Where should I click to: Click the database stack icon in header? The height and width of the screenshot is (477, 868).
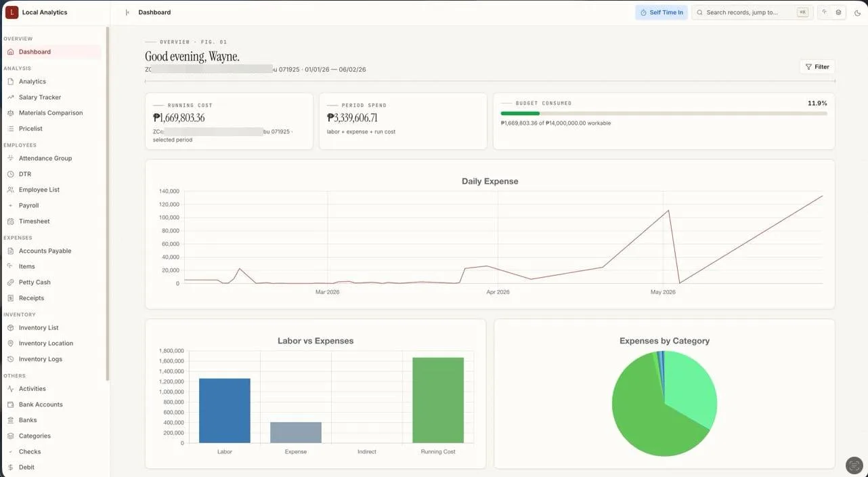click(838, 12)
